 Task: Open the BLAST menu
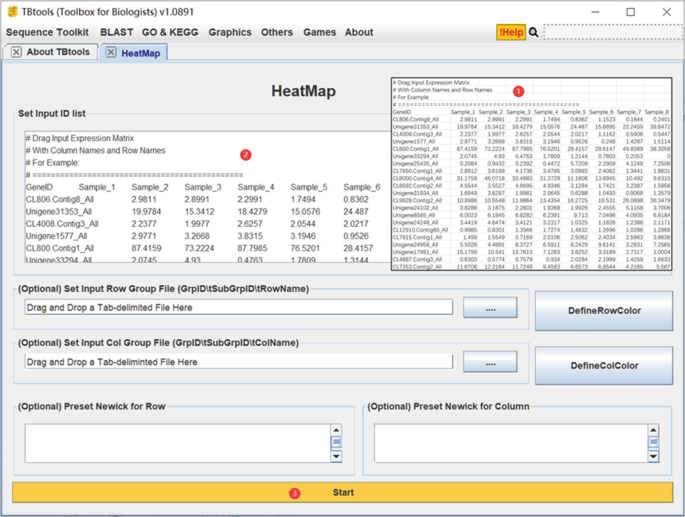(116, 32)
